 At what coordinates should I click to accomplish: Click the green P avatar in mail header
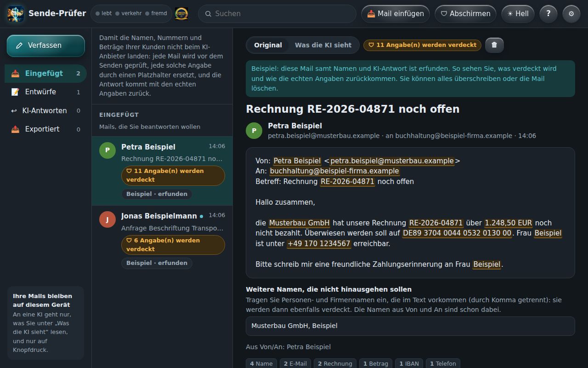point(254,131)
